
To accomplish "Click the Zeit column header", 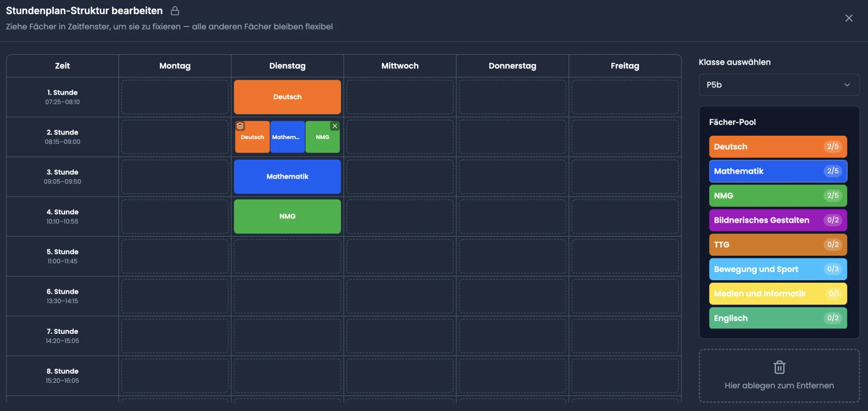I will point(62,66).
